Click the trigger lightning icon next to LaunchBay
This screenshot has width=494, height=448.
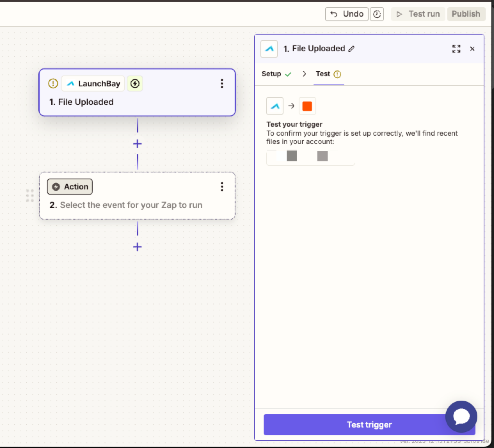coord(135,84)
